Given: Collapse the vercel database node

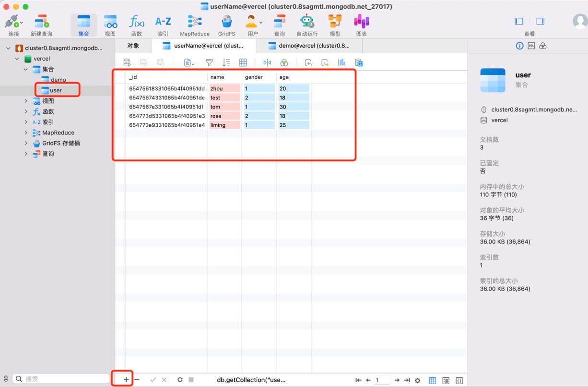Looking at the screenshot, I should tap(17, 59).
